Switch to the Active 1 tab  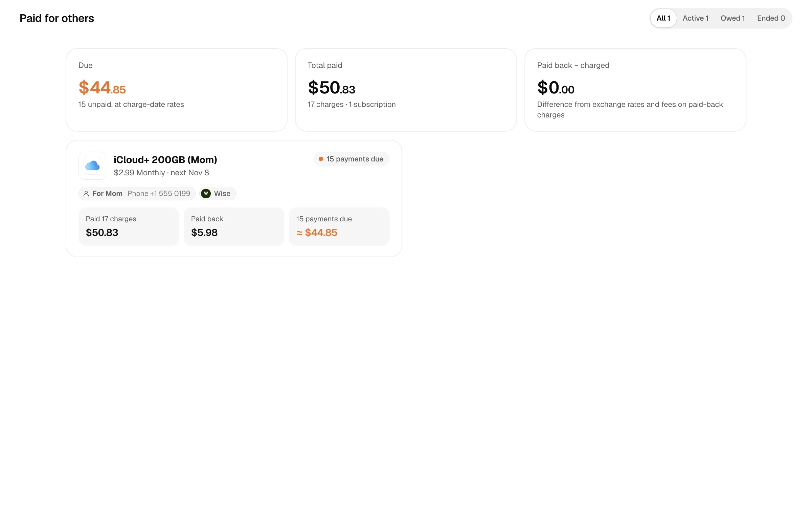pos(695,18)
